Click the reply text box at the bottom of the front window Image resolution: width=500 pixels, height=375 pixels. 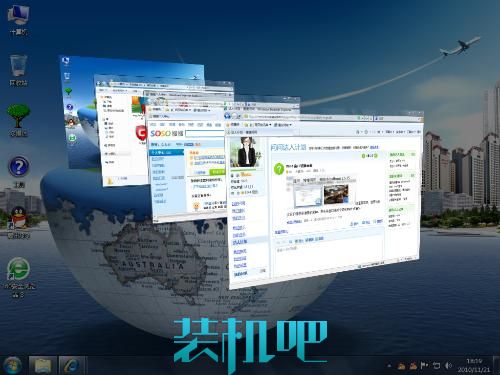point(328,257)
